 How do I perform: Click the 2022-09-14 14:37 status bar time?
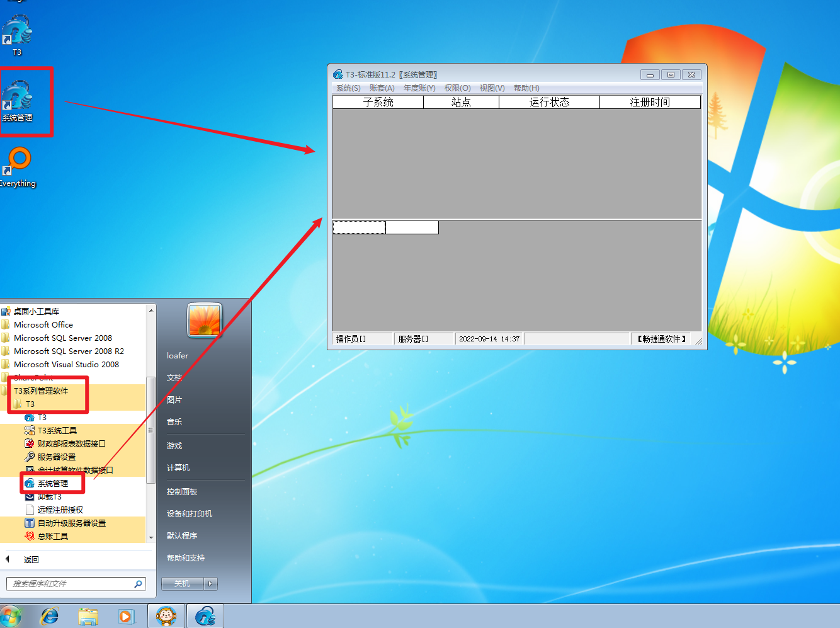[x=489, y=339]
